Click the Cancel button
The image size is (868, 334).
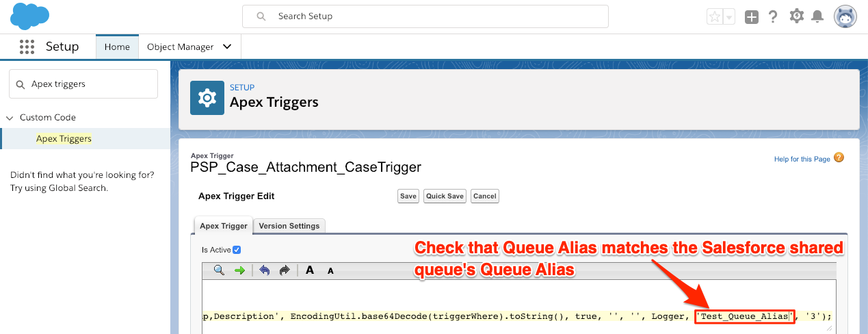pos(484,196)
